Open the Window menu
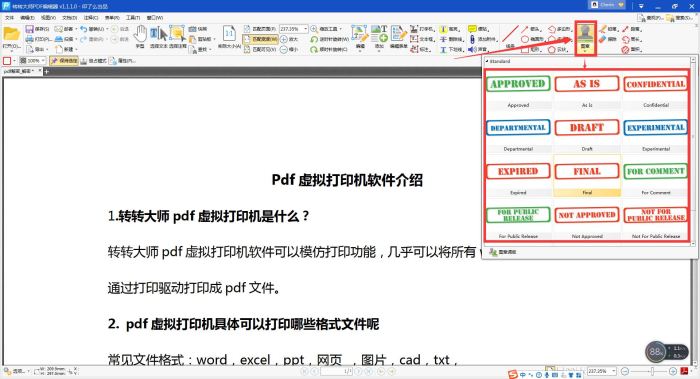The width and height of the screenshot is (700, 379). [x=154, y=18]
